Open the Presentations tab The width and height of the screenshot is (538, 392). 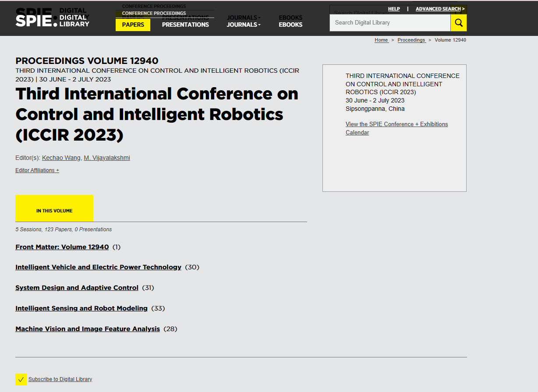pyautogui.click(x=185, y=25)
